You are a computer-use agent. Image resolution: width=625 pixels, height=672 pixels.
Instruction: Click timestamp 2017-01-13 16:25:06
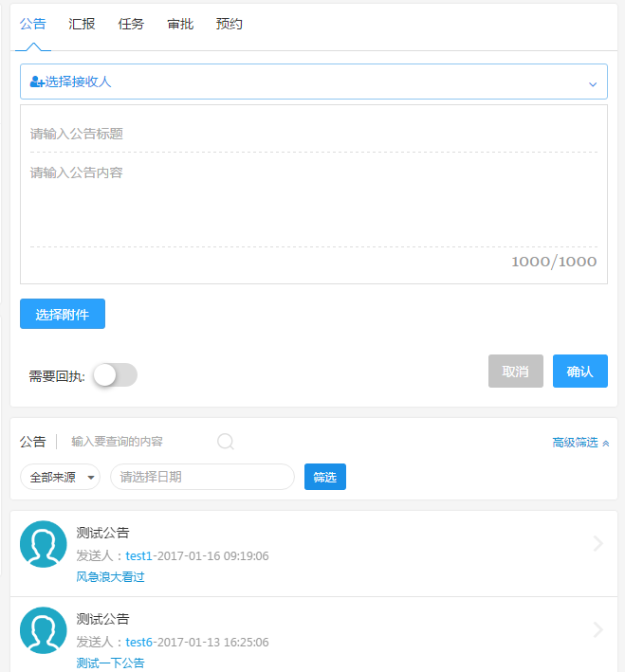coord(213,642)
